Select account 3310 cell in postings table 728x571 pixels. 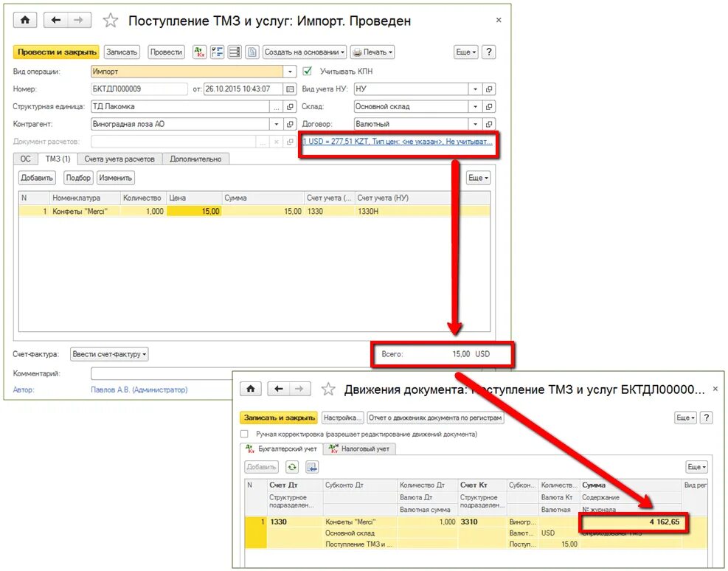pos(482,522)
